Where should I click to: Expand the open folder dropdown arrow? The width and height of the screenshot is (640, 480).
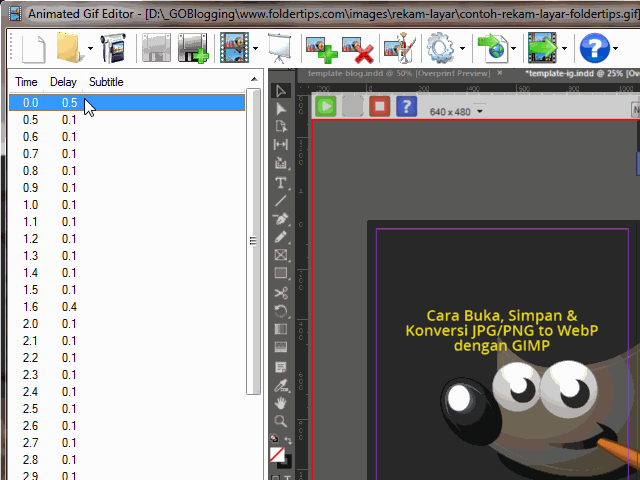(90, 49)
